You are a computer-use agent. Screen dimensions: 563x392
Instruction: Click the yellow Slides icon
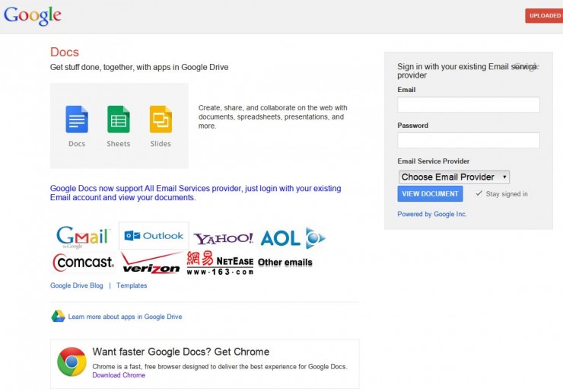pyautogui.click(x=161, y=120)
